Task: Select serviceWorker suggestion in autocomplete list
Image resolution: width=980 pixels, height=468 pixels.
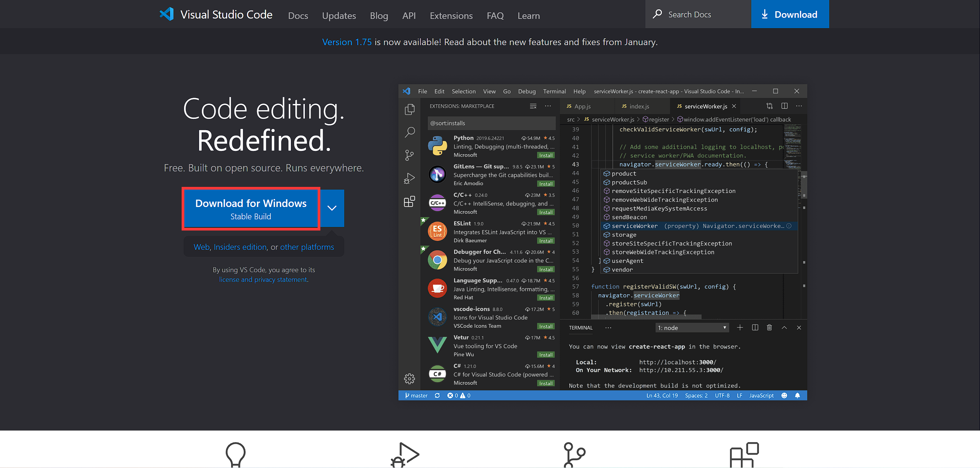Action: [699, 226]
